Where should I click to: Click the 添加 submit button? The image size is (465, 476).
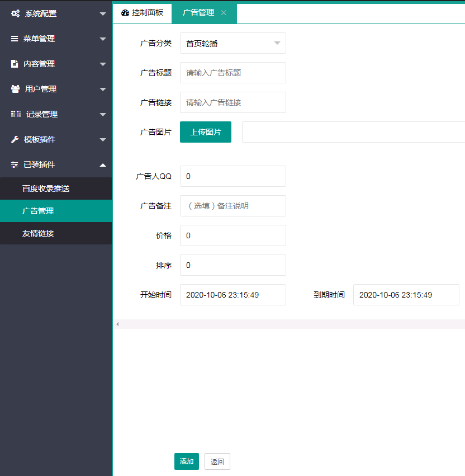(186, 461)
